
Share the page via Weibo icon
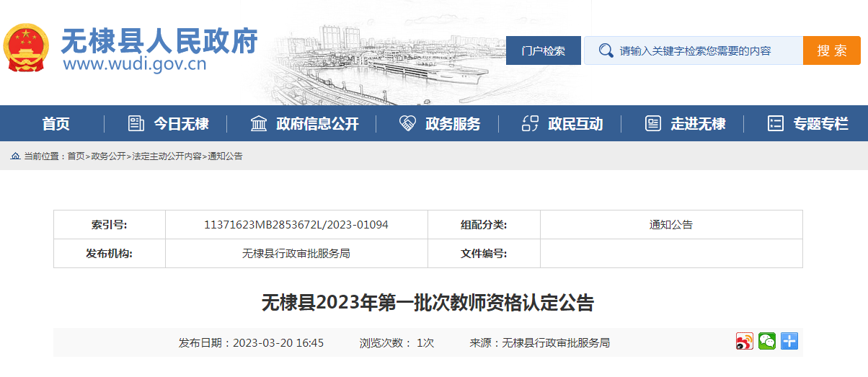click(744, 342)
